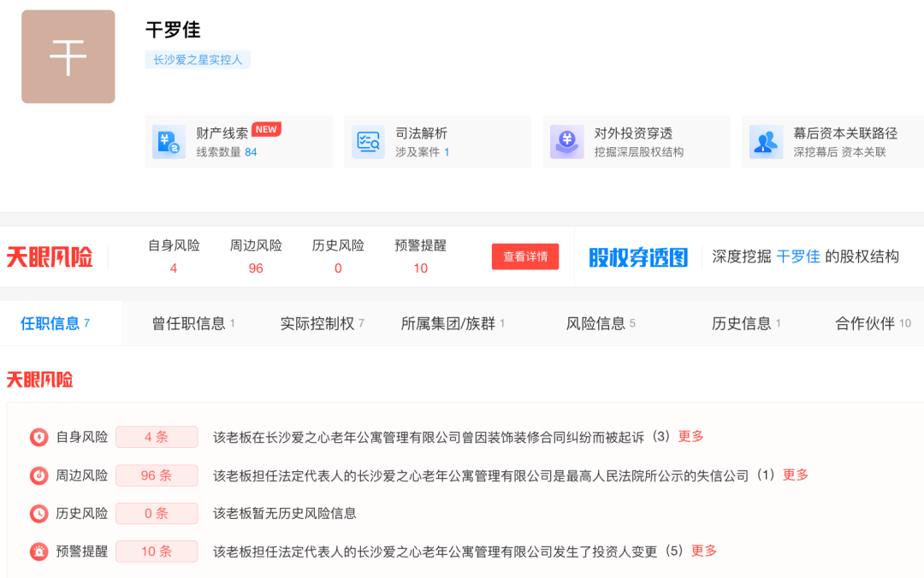924x578 pixels.
Task: Click the 周边风险 row icon
Action: (39, 475)
